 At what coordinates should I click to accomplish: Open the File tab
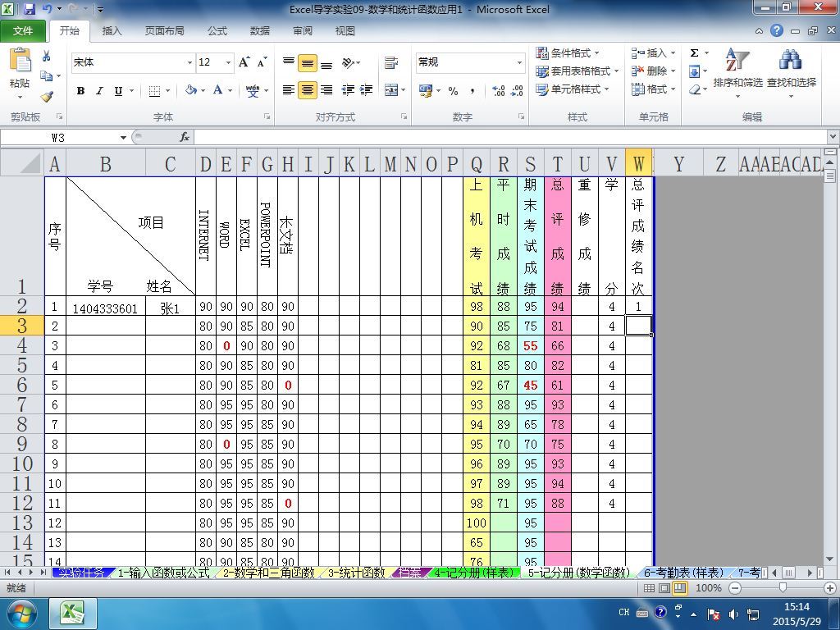click(22, 31)
